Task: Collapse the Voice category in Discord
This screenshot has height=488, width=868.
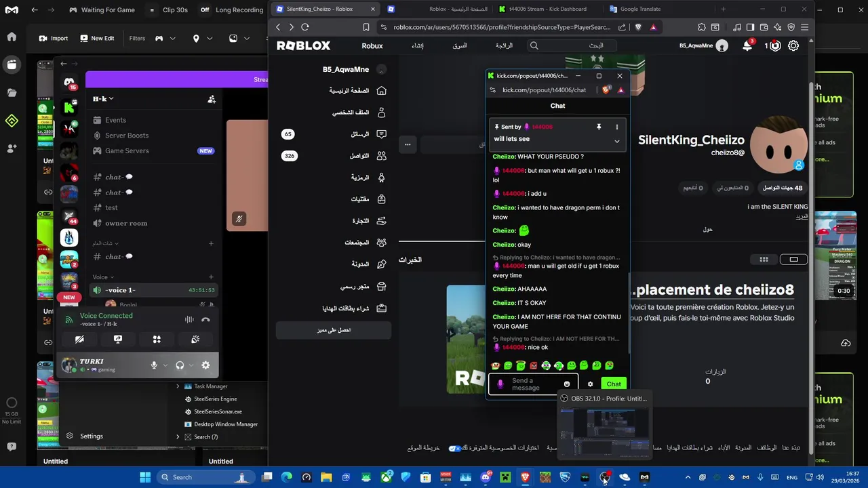Action: pyautogui.click(x=104, y=277)
